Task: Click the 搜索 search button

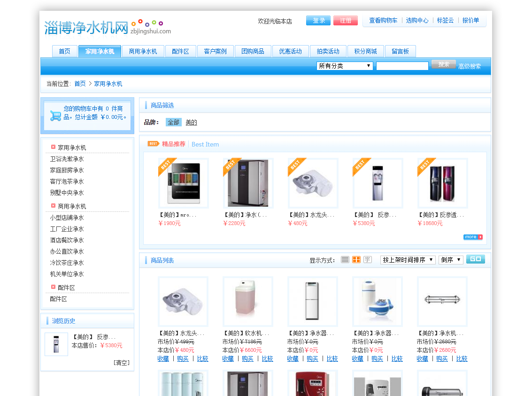Action: 443,64
